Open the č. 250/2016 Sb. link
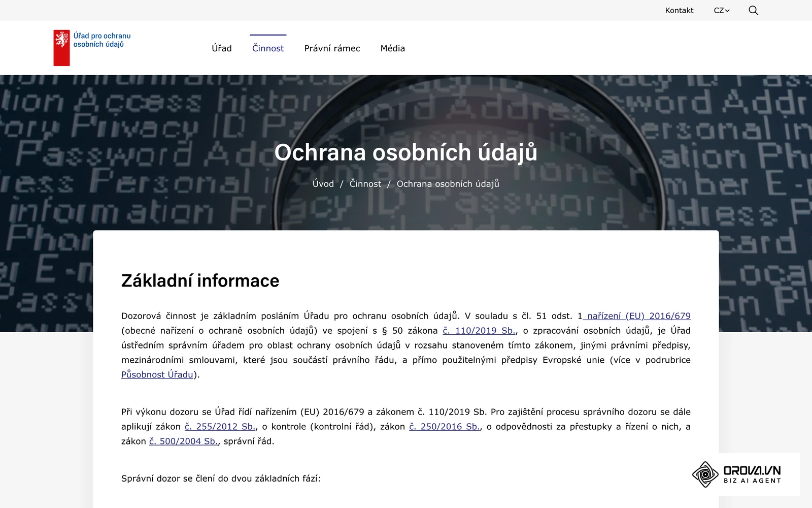Image resolution: width=812 pixels, height=508 pixels. pyautogui.click(x=445, y=427)
